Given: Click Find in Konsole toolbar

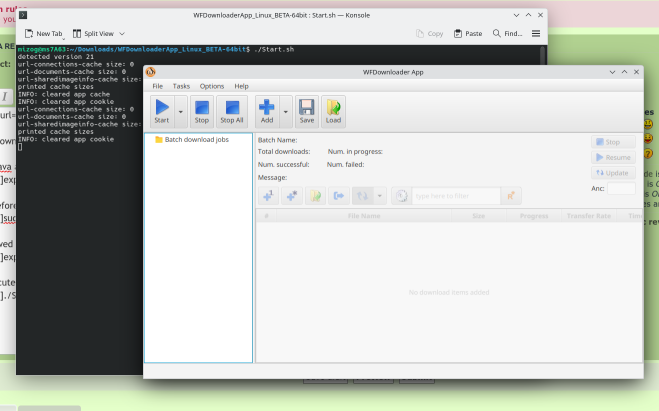Looking at the screenshot, I should pyautogui.click(x=507, y=34).
